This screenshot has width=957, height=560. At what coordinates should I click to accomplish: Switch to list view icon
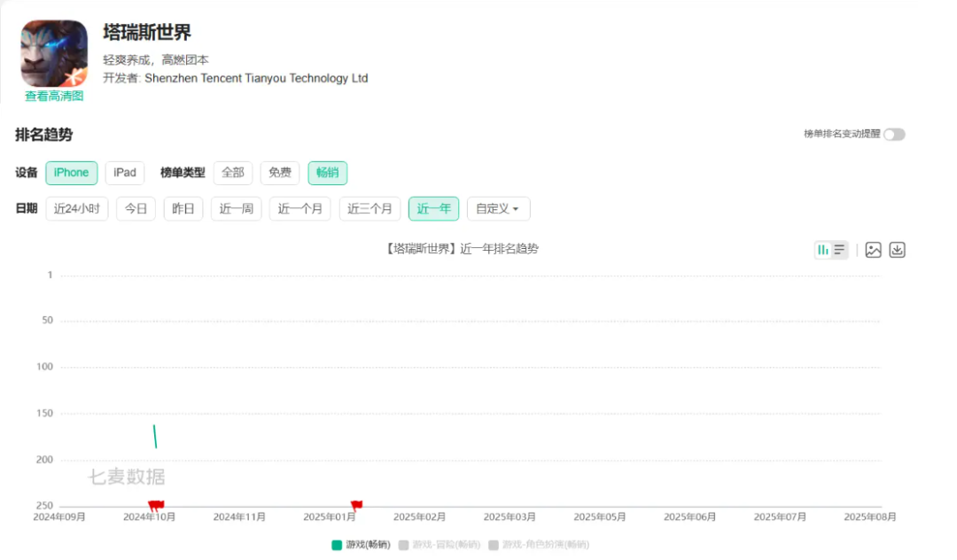pyautogui.click(x=839, y=250)
